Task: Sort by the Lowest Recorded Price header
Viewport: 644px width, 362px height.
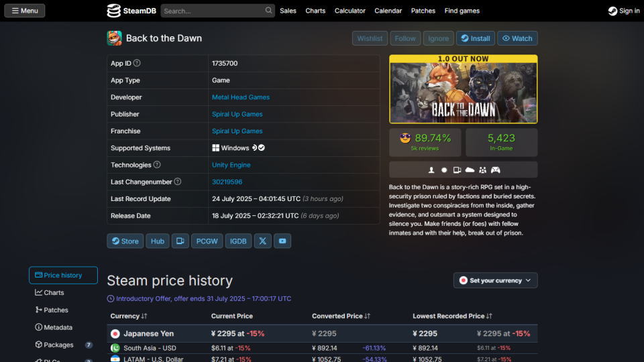Action: click(452, 316)
